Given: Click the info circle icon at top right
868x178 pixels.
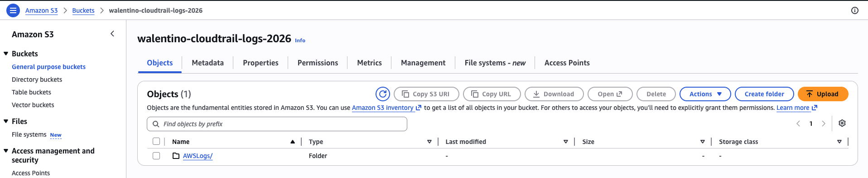Looking at the screenshot, I should [x=855, y=10].
